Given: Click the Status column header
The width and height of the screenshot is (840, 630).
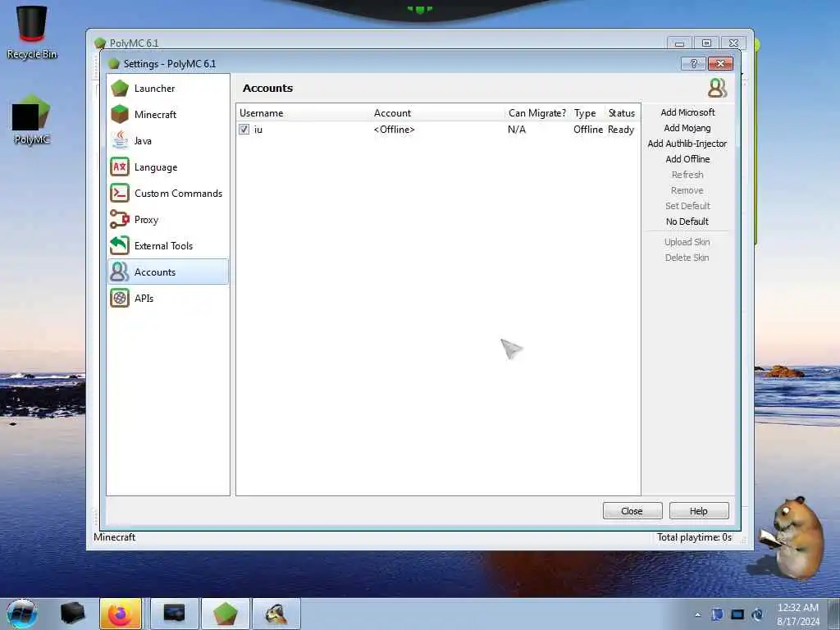Looking at the screenshot, I should [622, 113].
